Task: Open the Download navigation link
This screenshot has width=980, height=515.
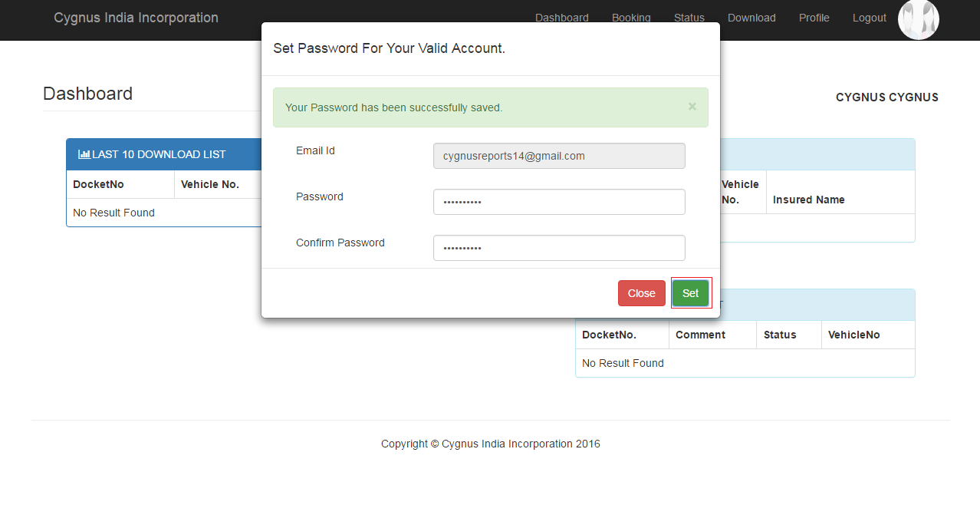Action: (751, 18)
